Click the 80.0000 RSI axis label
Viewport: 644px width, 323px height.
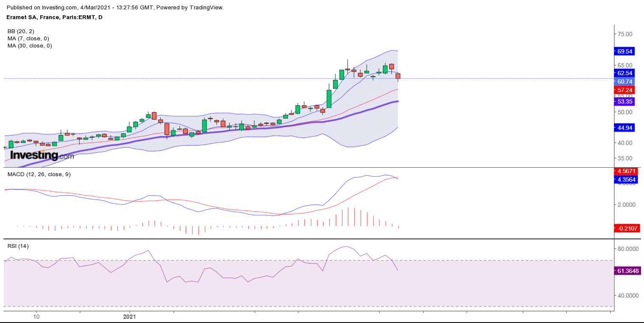627,249
